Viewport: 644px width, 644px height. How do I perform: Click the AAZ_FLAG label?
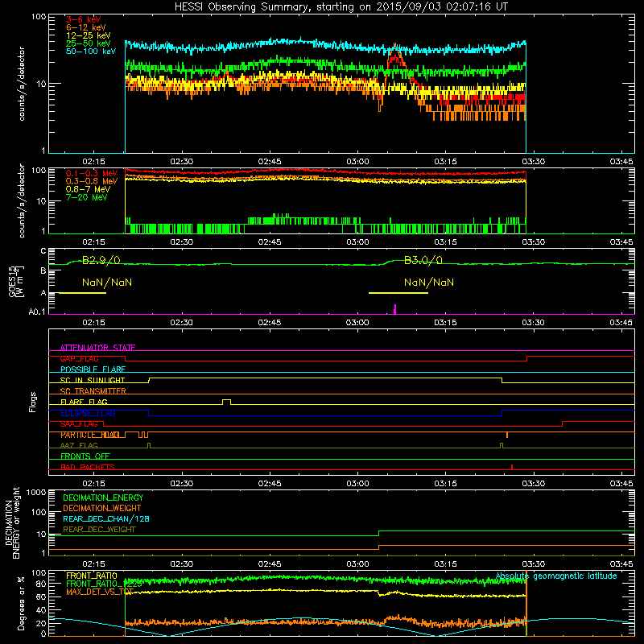(x=79, y=445)
